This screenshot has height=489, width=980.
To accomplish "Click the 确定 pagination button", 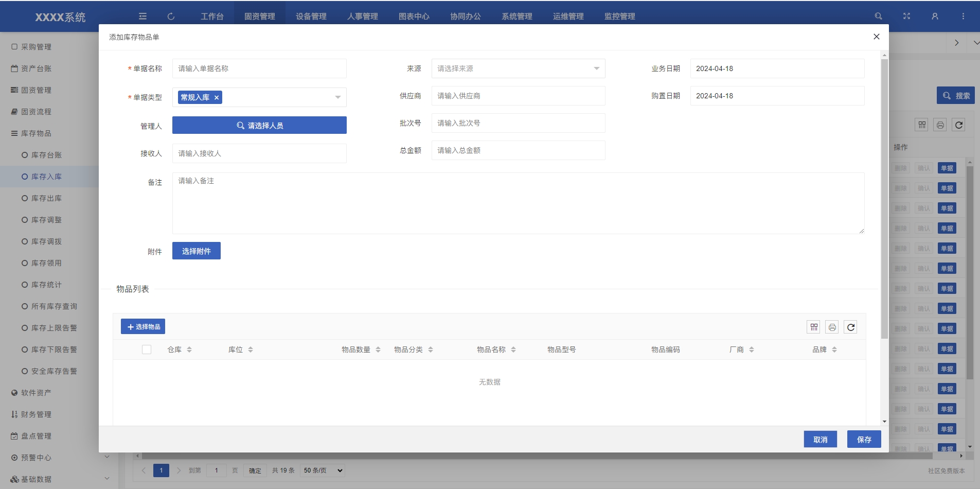I will tap(255, 470).
